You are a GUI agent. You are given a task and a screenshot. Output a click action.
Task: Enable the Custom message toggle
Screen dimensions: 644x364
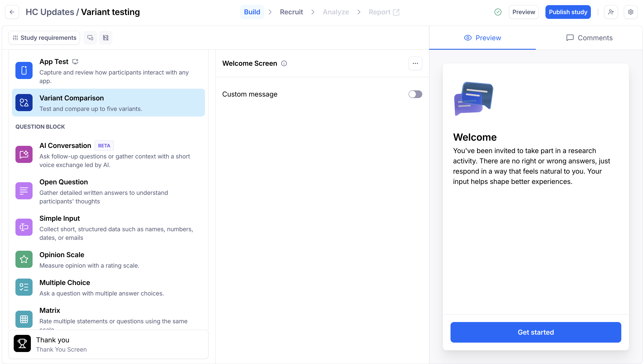pyautogui.click(x=415, y=94)
